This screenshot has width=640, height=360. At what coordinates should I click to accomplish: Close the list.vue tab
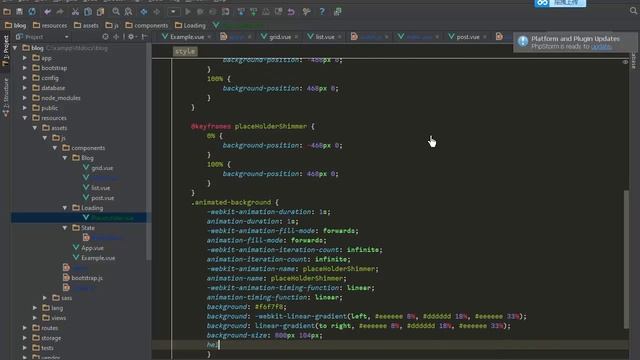click(340, 37)
